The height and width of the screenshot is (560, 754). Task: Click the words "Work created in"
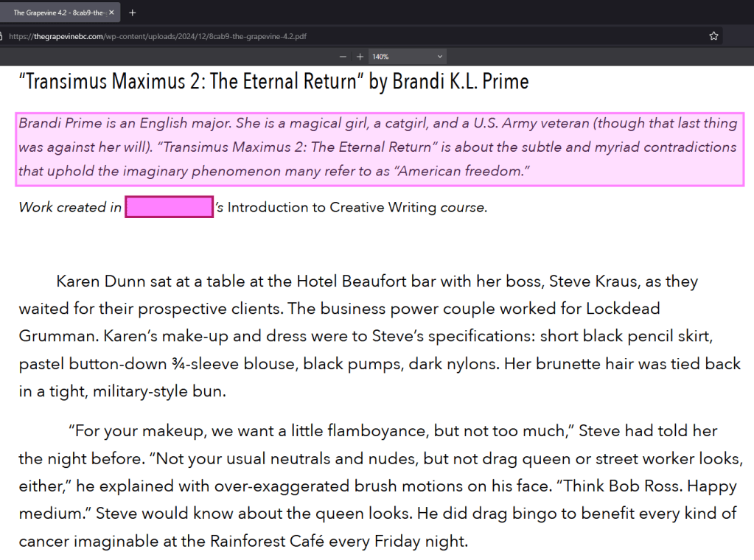[70, 208]
